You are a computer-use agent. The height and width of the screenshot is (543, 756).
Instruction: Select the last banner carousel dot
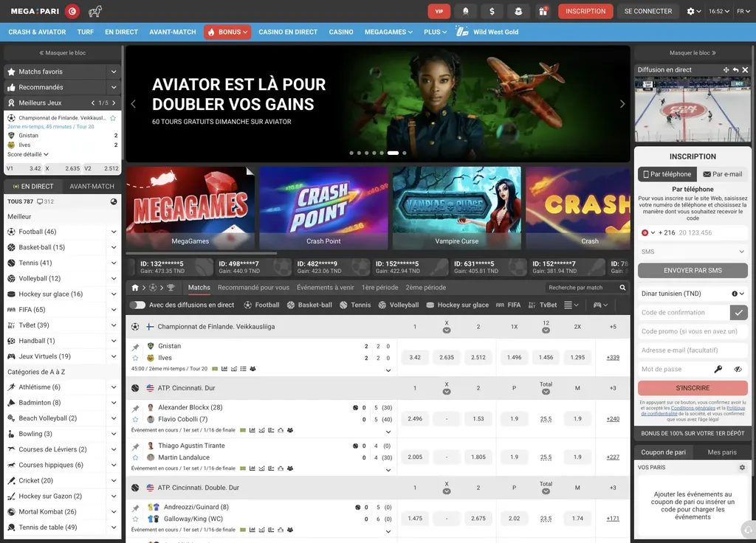404,153
